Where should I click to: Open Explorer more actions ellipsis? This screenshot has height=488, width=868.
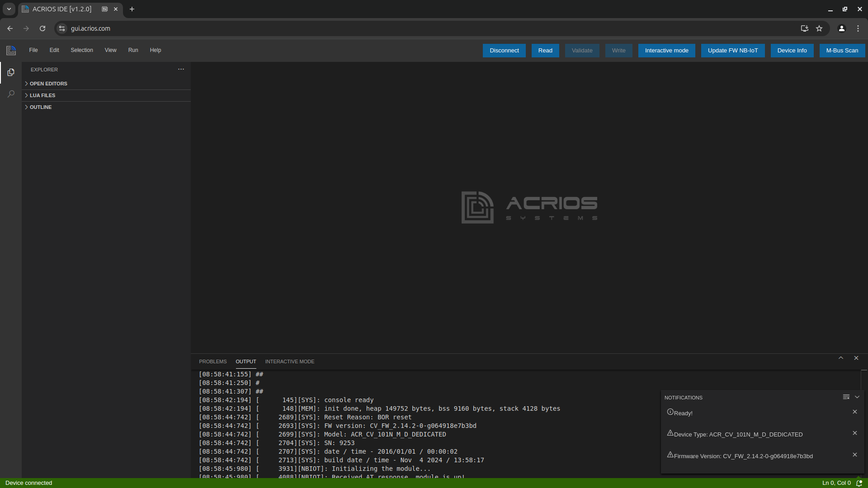pos(181,69)
